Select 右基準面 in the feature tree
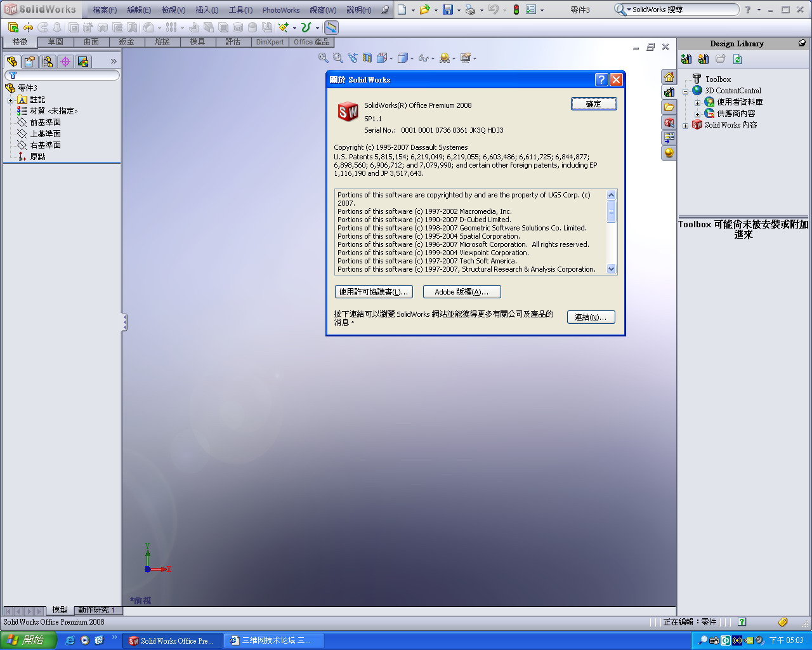This screenshot has width=812, height=650. click(x=46, y=145)
